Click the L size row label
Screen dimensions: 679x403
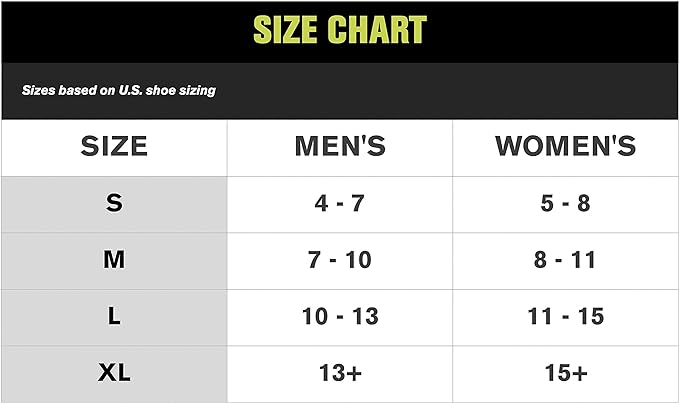[x=114, y=317]
